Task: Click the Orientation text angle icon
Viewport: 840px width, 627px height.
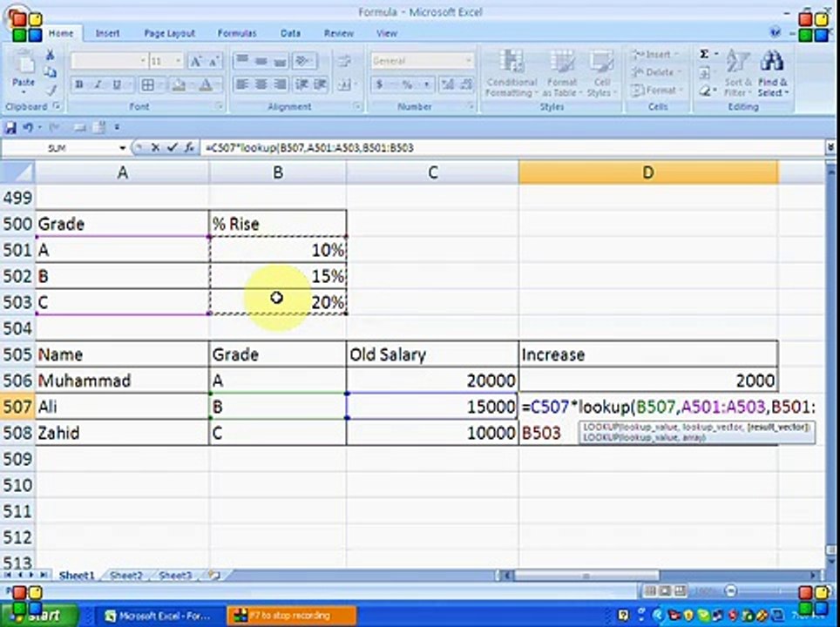Action: 304,61
